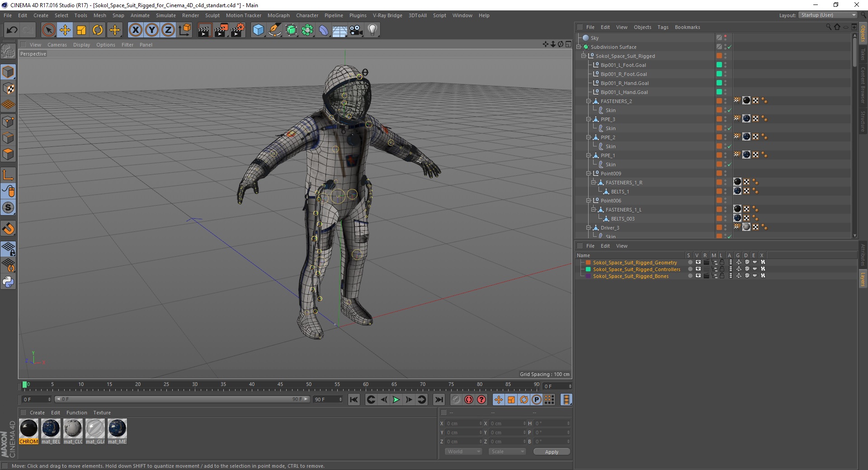Open Object Manager Tags menu

[x=663, y=27]
